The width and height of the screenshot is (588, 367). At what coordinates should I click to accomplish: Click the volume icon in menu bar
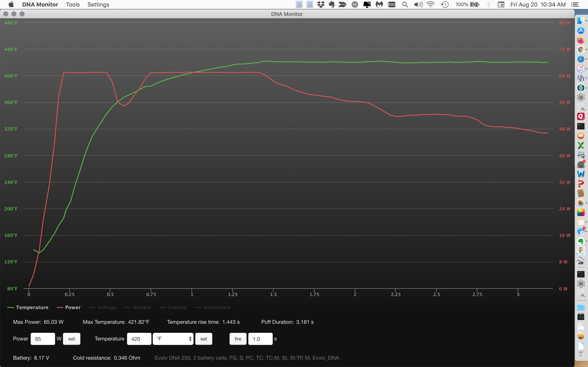pyautogui.click(x=418, y=4)
